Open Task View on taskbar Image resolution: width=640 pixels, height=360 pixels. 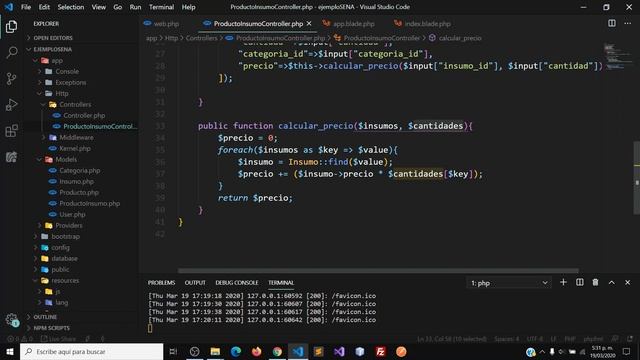[173, 351]
